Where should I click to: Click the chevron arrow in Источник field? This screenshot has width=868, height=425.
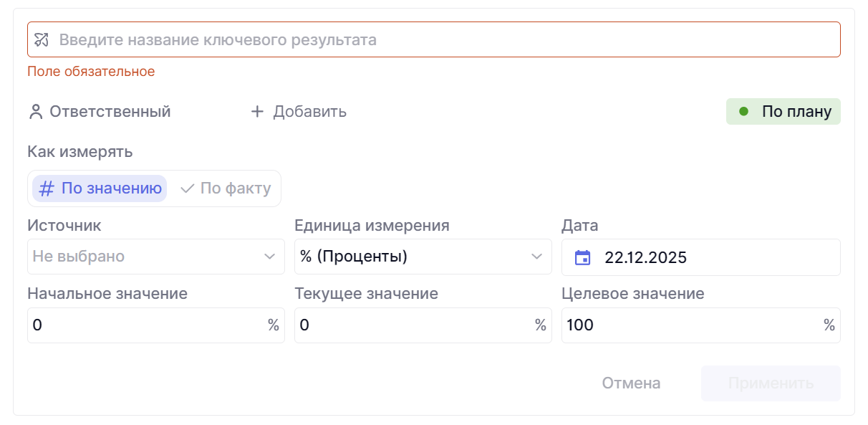coord(270,257)
